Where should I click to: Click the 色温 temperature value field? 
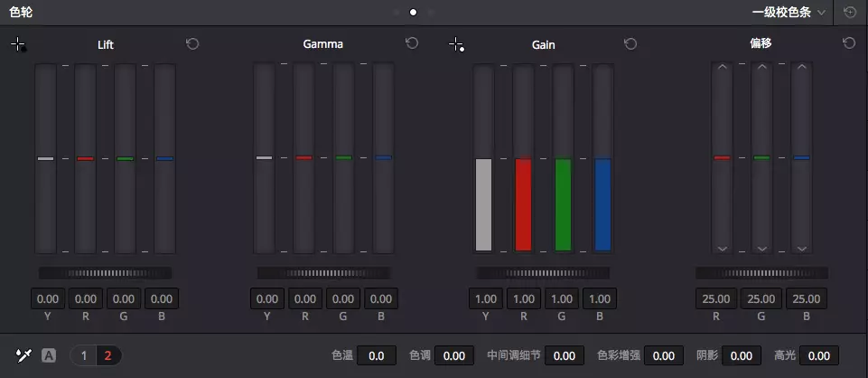(x=377, y=356)
